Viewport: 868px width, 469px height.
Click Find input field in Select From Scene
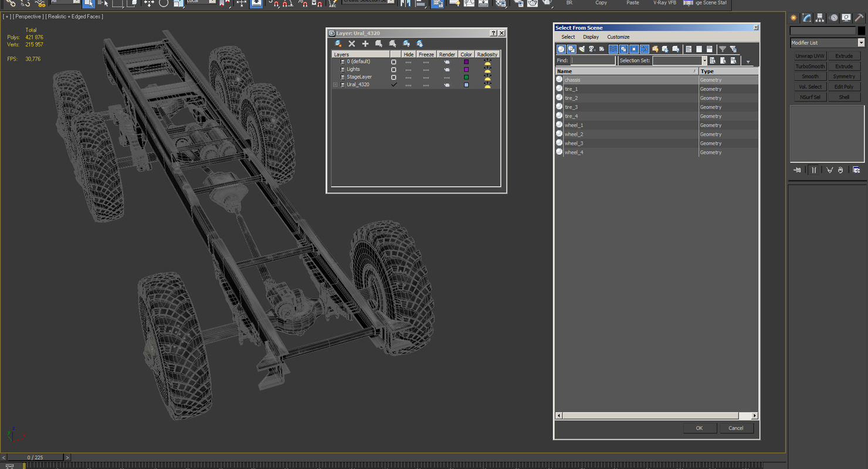click(593, 60)
